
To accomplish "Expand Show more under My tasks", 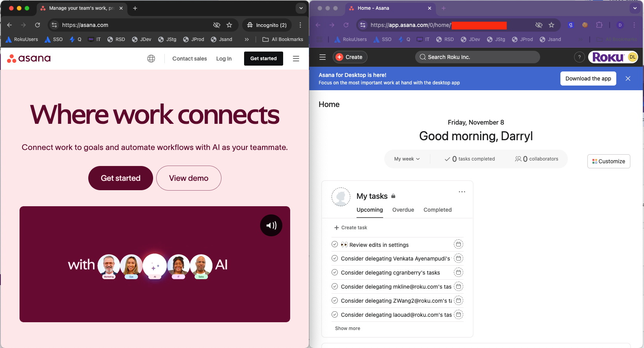I will coord(348,328).
